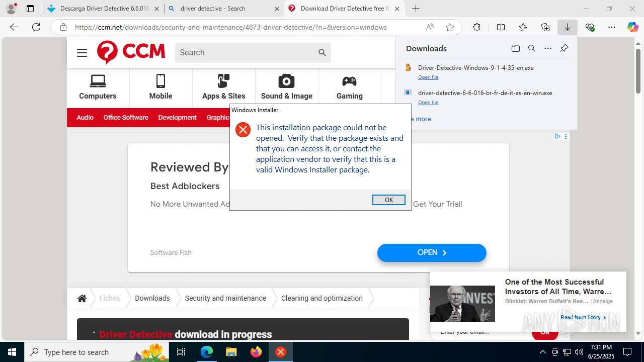This screenshot has width=644, height=362.
Task: Click the CCM search field
Action: tap(246, 52)
